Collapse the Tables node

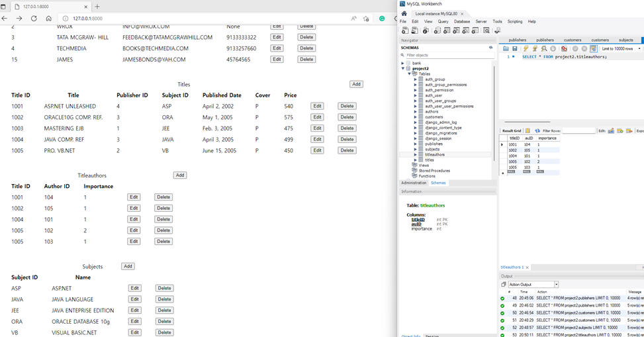tap(409, 74)
